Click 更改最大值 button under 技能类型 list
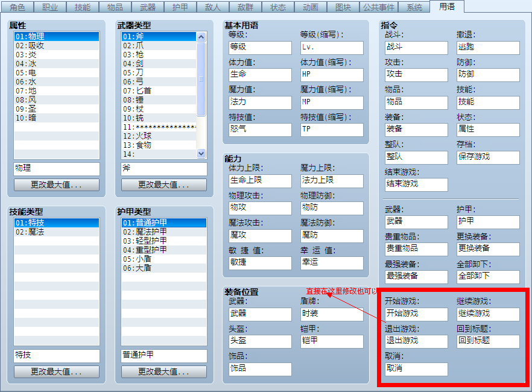This screenshot has height=392, width=532. tap(57, 371)
